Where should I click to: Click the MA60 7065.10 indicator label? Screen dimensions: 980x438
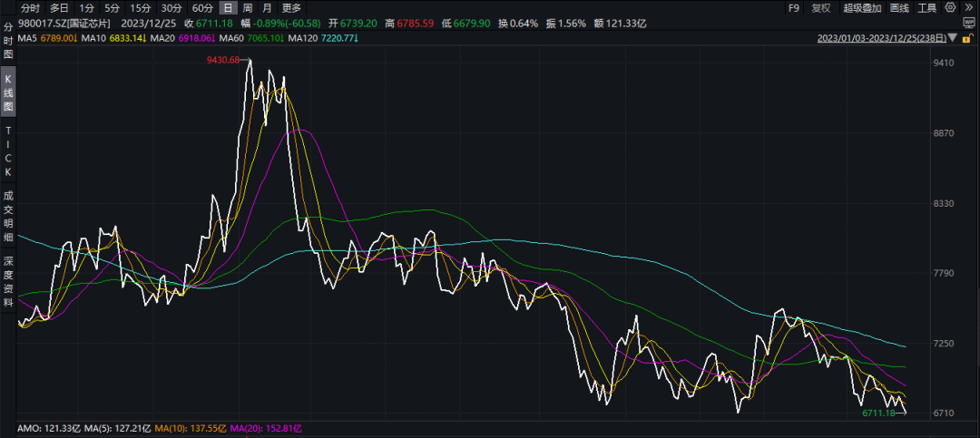[x=252, y=38]
